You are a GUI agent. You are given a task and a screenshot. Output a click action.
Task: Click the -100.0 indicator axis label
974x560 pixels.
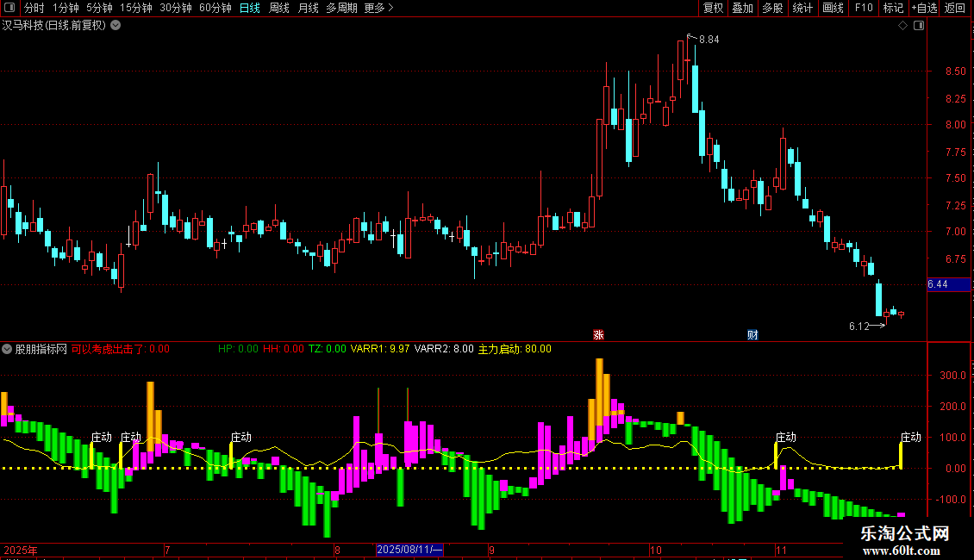pos(952,499)
